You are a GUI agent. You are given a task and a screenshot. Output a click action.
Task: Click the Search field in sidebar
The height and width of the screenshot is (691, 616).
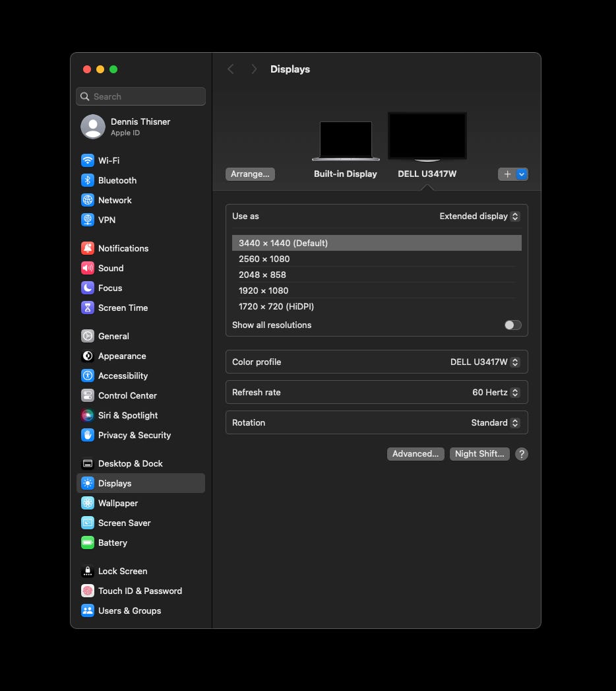point(141,96)
